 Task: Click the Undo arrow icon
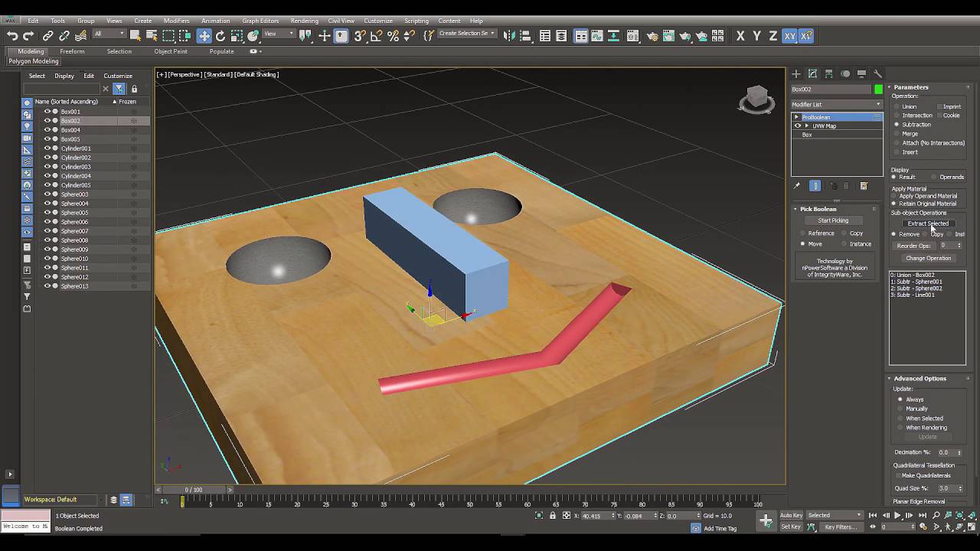click(12, 36)
